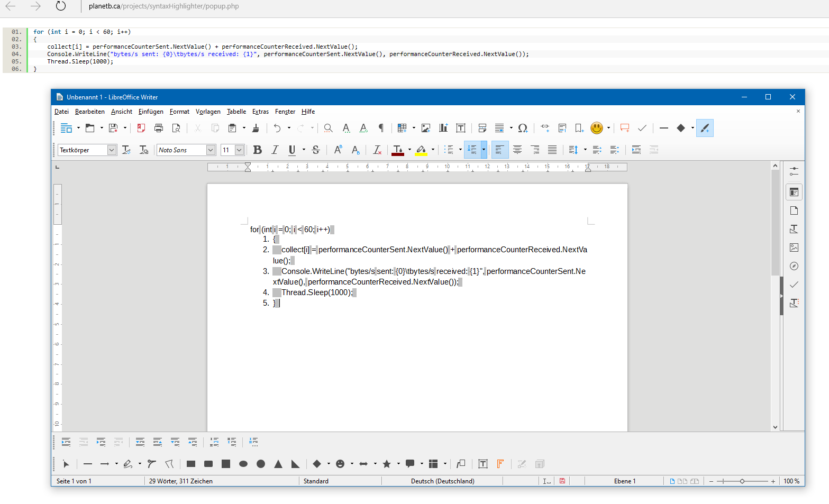829x504 pixels.
Task: Expand the font color dropdown arrow
Action: [409, 150]
